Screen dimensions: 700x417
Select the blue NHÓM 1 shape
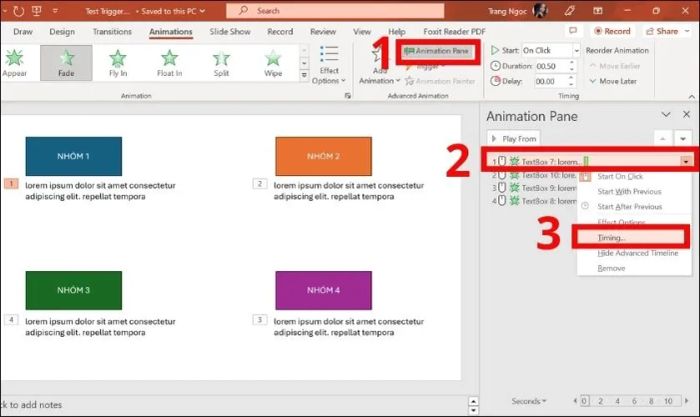(74, 156)
